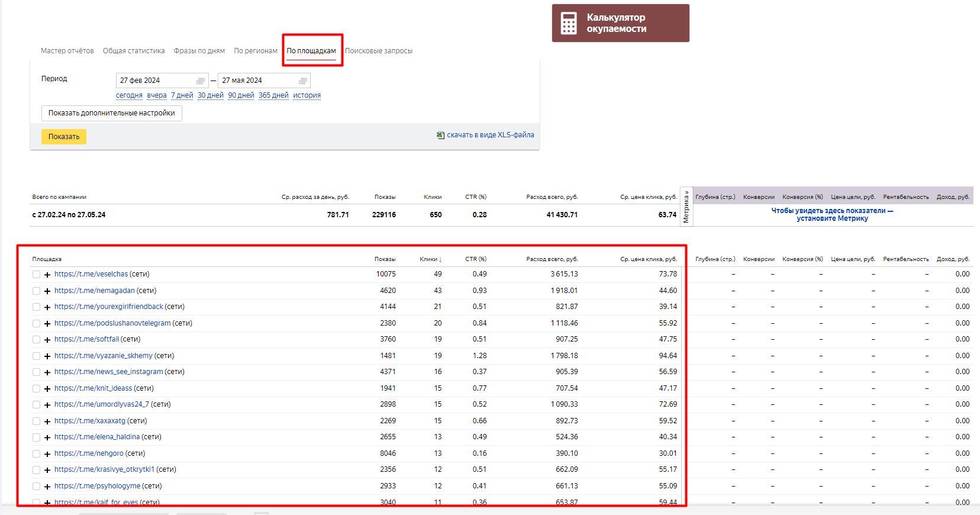This screenshot has height=515, width=980.
Task: Switch to Общая статистика tab
Action: (x=134, y=51)
